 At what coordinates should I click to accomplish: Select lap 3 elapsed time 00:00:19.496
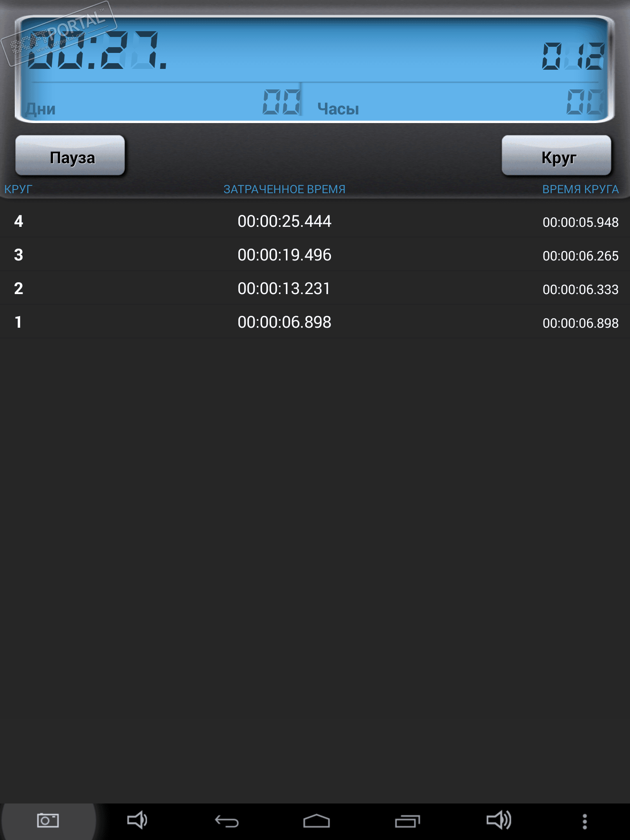pos(284,255)
